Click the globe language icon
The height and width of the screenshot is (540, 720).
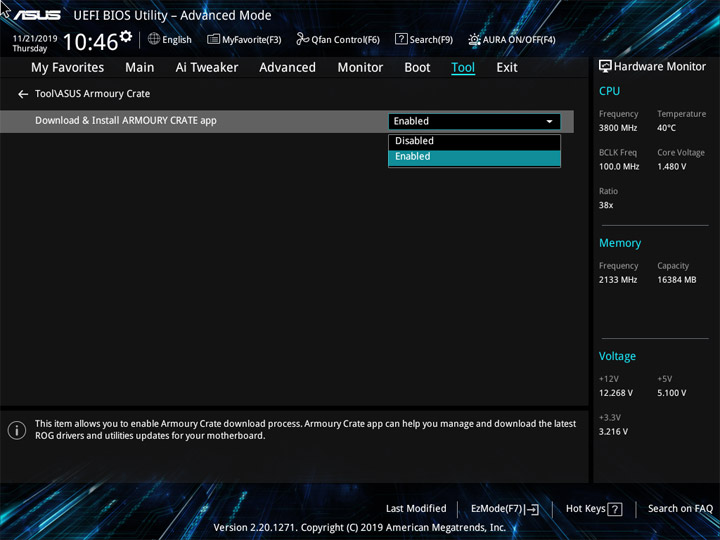154,39
